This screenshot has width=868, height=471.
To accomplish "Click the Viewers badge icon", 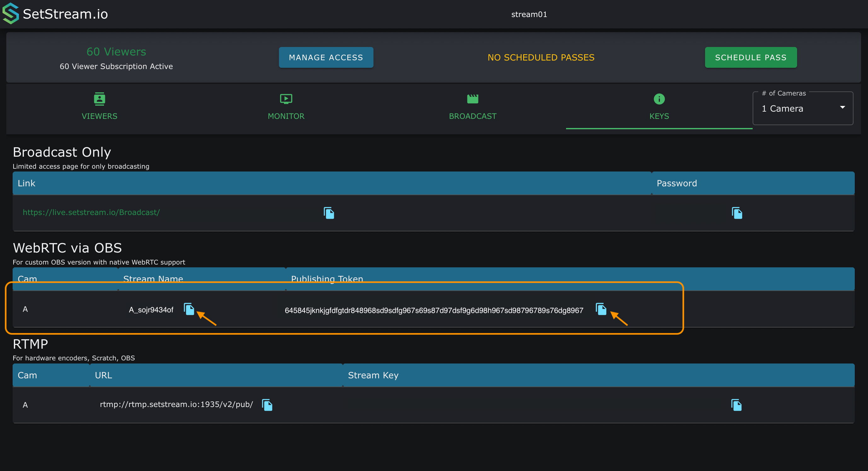I will [x=99, y=98].
